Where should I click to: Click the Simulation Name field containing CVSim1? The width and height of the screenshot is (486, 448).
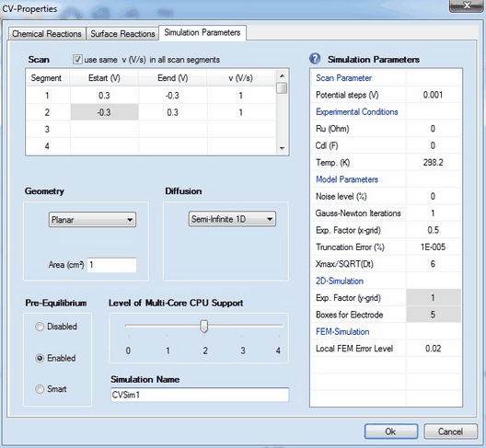(x=200, y=395)
